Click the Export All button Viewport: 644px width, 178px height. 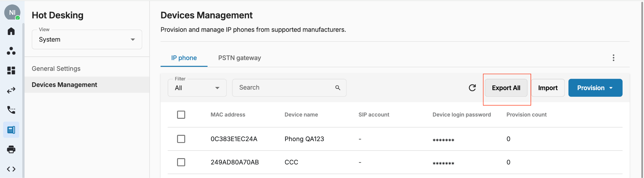click(506, 88)
